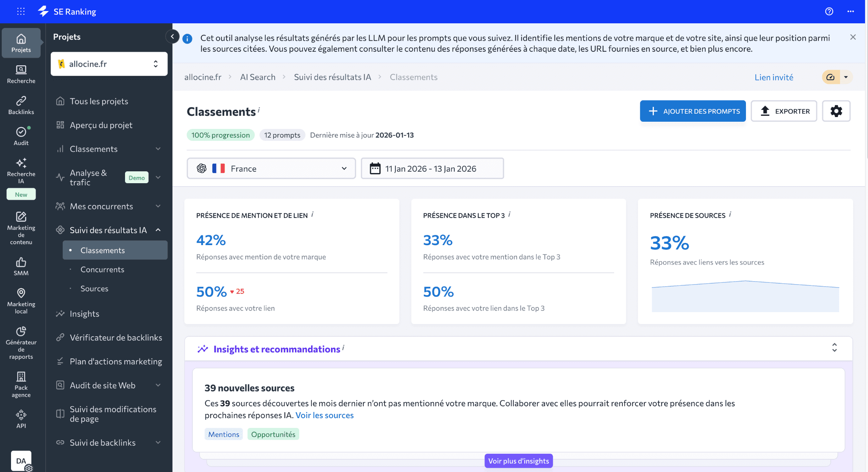The image size is (868, 472).
Task: Open the settings gear next to Exporter
Action: (x=836, y=111)
